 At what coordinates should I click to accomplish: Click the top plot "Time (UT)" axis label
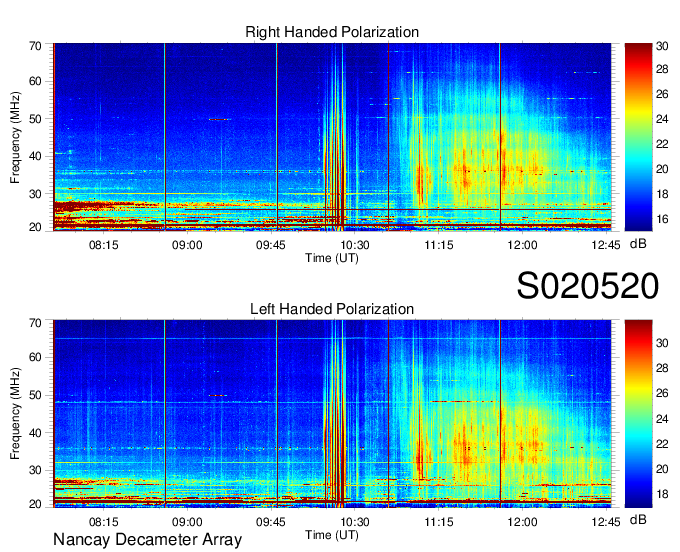332,258
